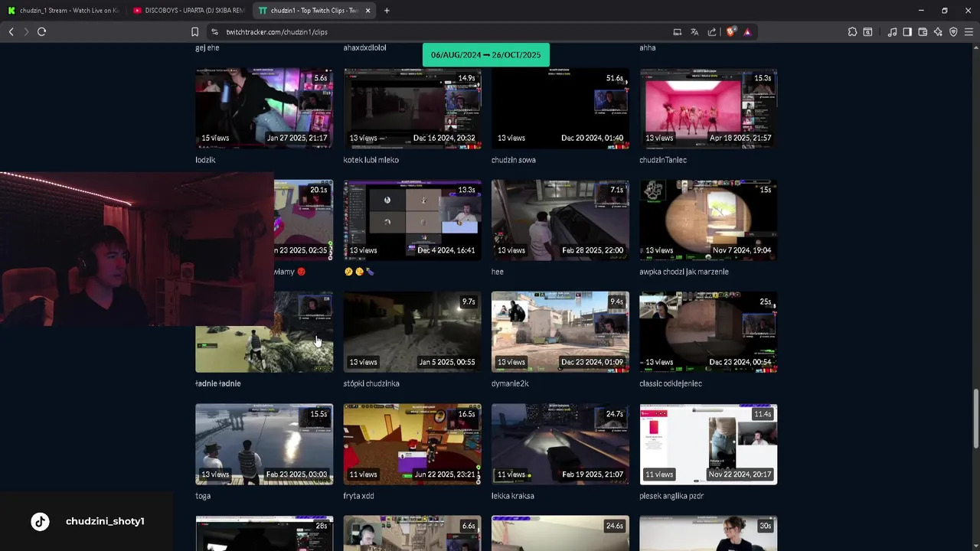The height and width of the screenshot is (551, 980).
Task: Open the 'classic odklejeniec' clip thumbnail
Action: [708, 332]
